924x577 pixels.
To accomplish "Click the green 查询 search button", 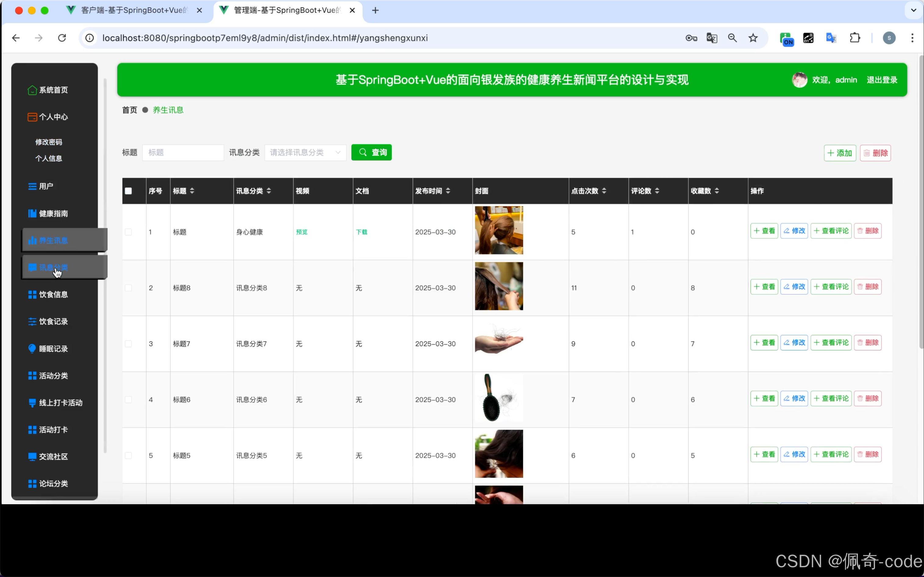I will pos(371,153).
